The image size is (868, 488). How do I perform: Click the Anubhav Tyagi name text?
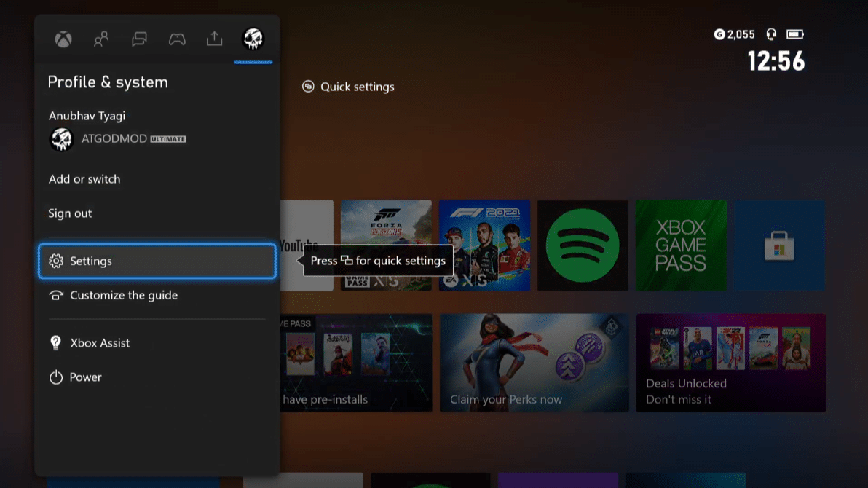pyautogui.click(x=87, y=116)
